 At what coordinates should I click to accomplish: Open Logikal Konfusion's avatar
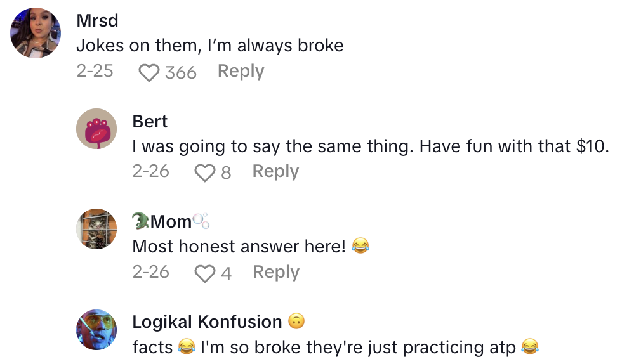(x=96, y=329)
